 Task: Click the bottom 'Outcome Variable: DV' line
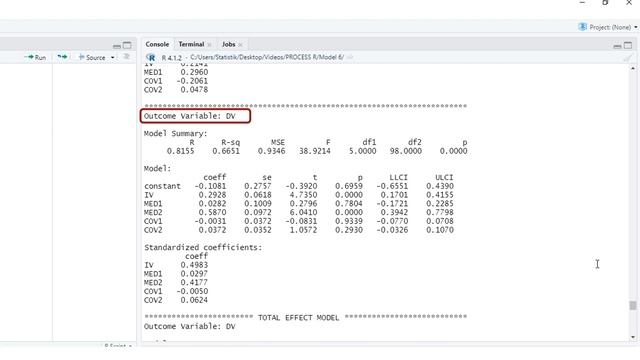point(190,327)
